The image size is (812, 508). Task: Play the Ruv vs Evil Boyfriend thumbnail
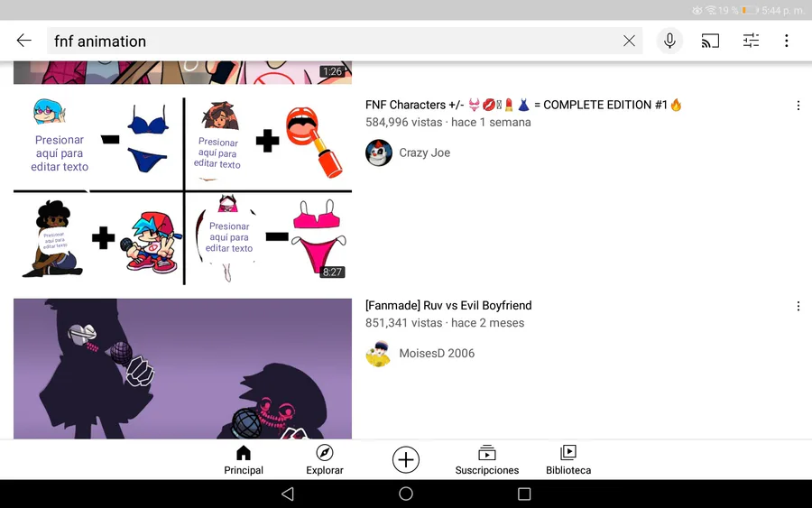(183, 369)
